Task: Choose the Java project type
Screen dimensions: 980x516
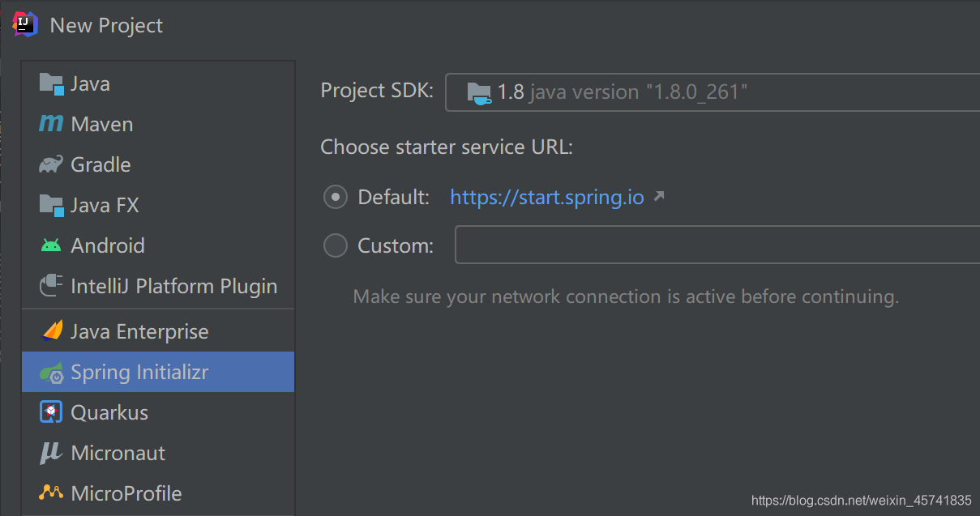Action: point(158,83)
